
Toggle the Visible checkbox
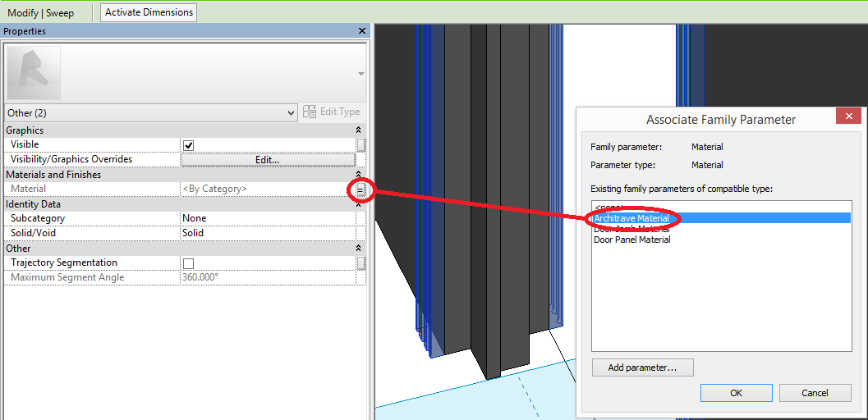[x=189, y=145]
